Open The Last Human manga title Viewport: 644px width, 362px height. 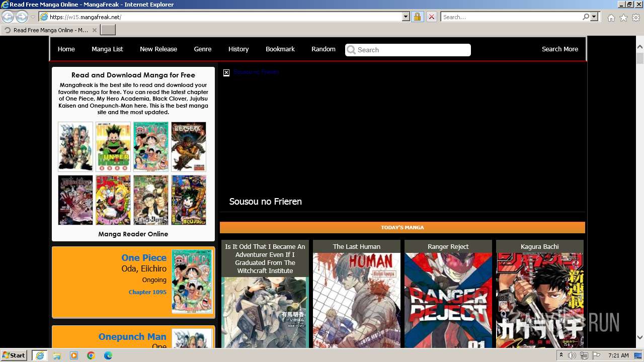tap(357, 247)
